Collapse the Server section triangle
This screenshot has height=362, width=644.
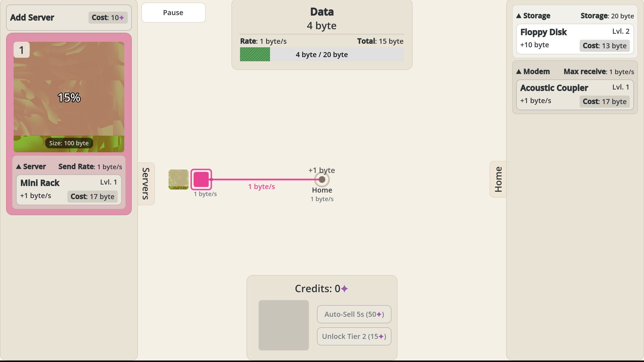(19, 167)
